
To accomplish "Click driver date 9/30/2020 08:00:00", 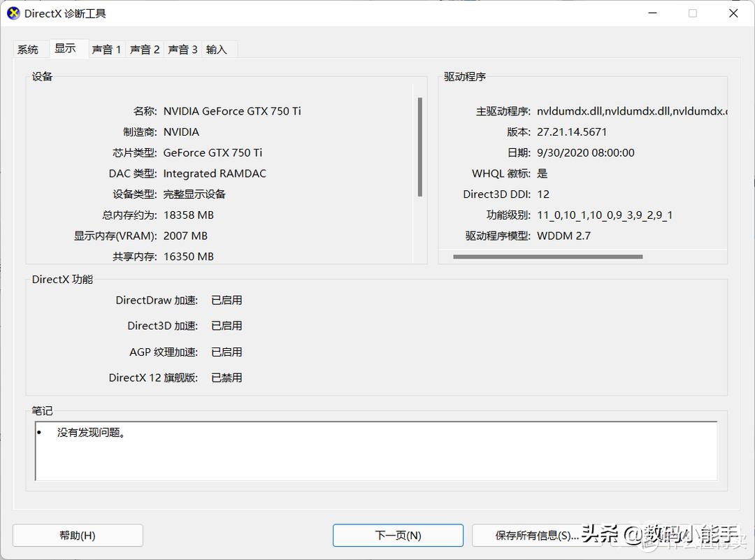I will pos(586,152).
